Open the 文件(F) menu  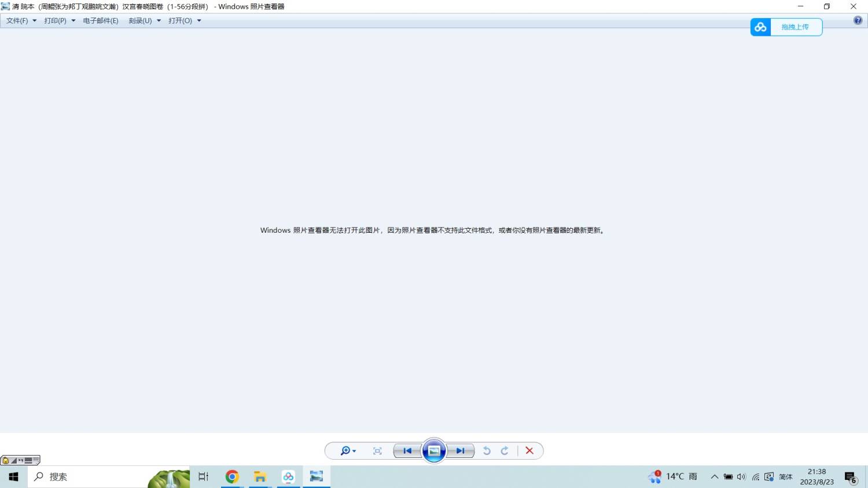[21, 21]
